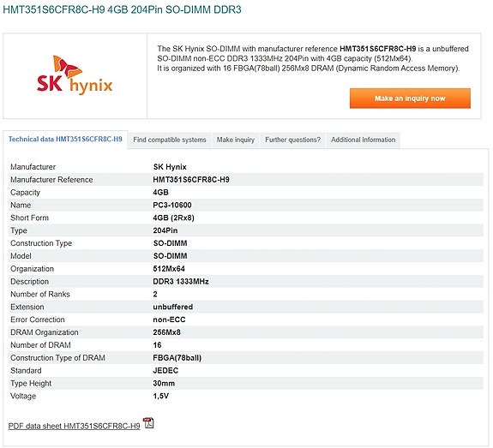Click the SK hynix logo image
Image resolution: width=493 pixels, height=448 pixels.
click(75, 75)
